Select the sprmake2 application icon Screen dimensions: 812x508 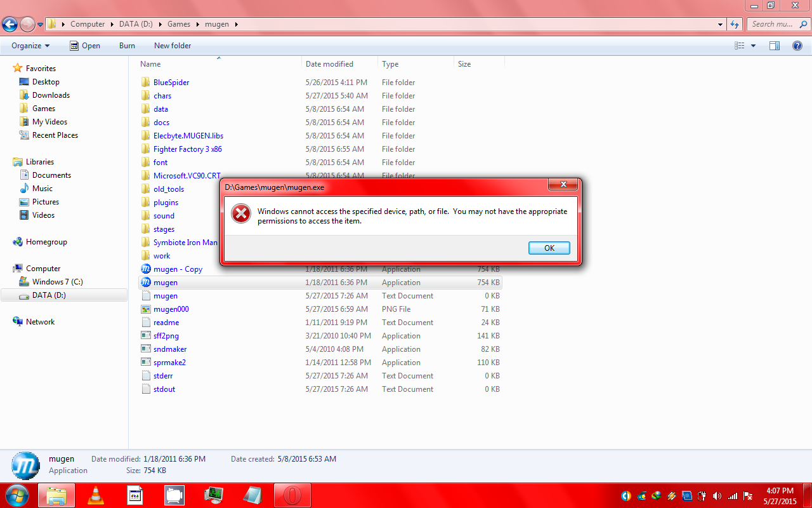146,363
